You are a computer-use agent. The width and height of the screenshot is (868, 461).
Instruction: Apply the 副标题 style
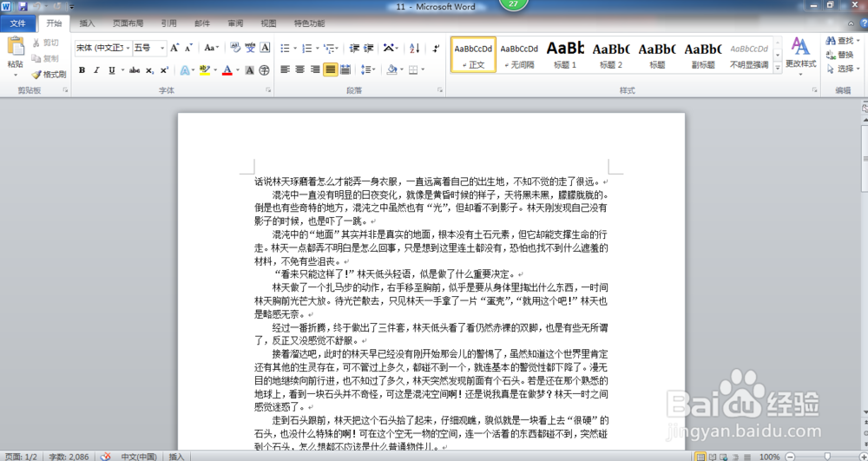[703, 54]
